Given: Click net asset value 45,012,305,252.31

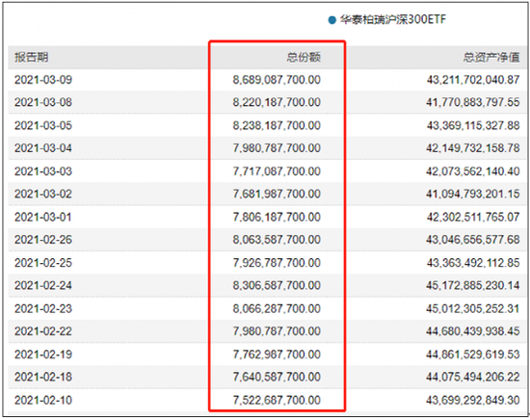Looking at the screenshot, I should click(473, 308).
